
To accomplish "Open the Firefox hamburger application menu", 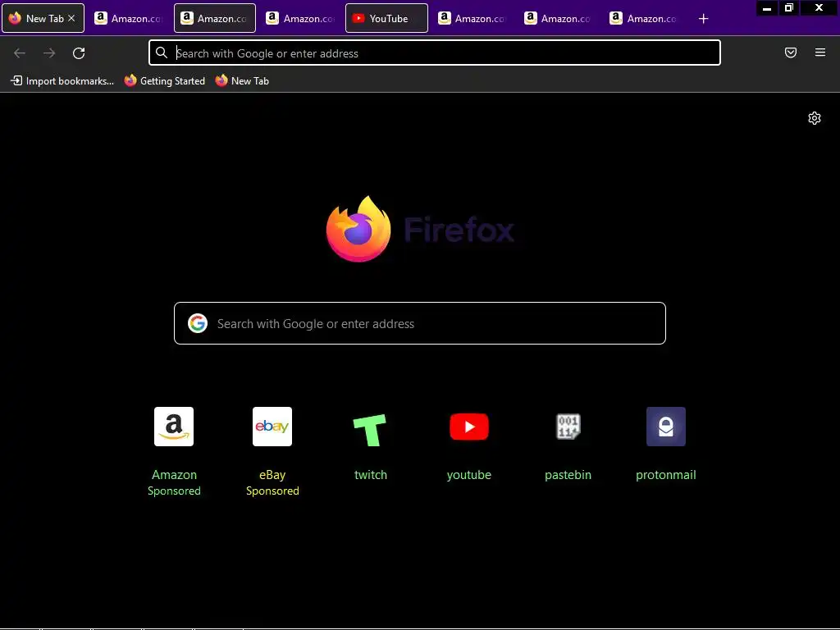I will pyautogui.click(x=820, y=52).
